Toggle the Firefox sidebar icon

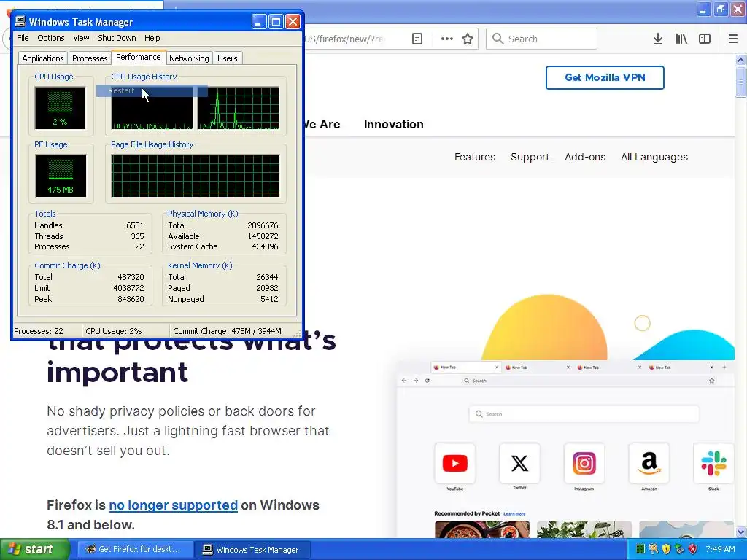705,39
